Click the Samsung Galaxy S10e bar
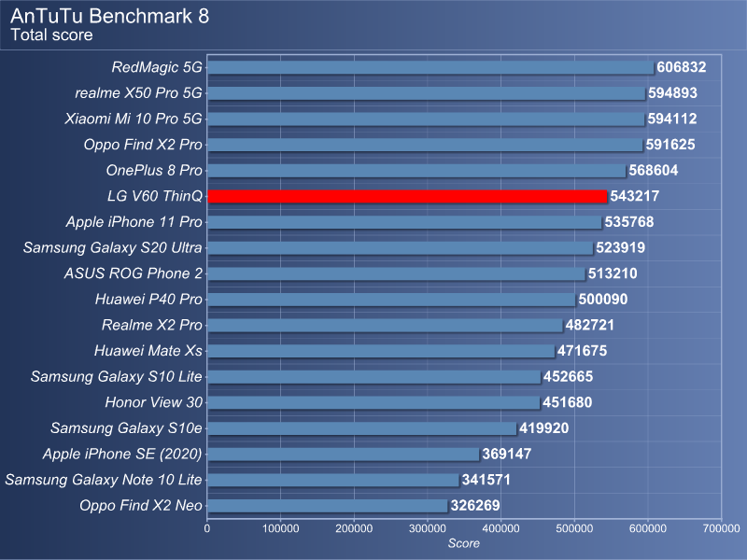 pos(362,428)
